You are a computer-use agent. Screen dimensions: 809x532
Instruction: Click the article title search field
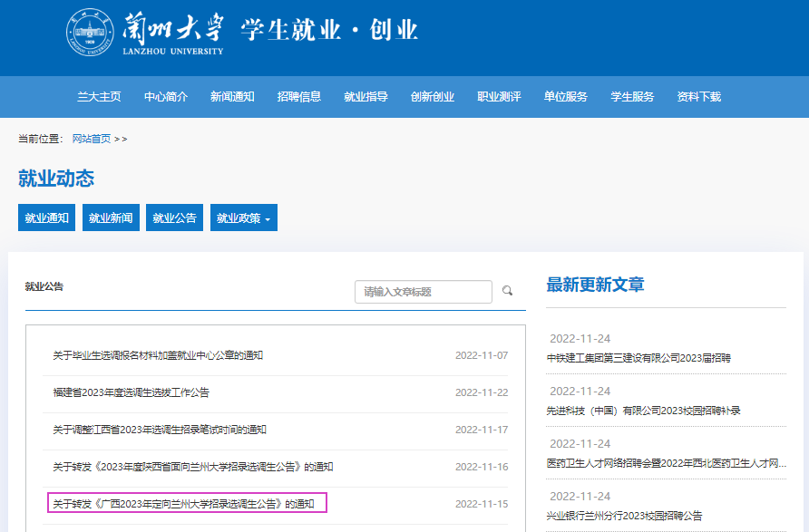click(423, 292)
